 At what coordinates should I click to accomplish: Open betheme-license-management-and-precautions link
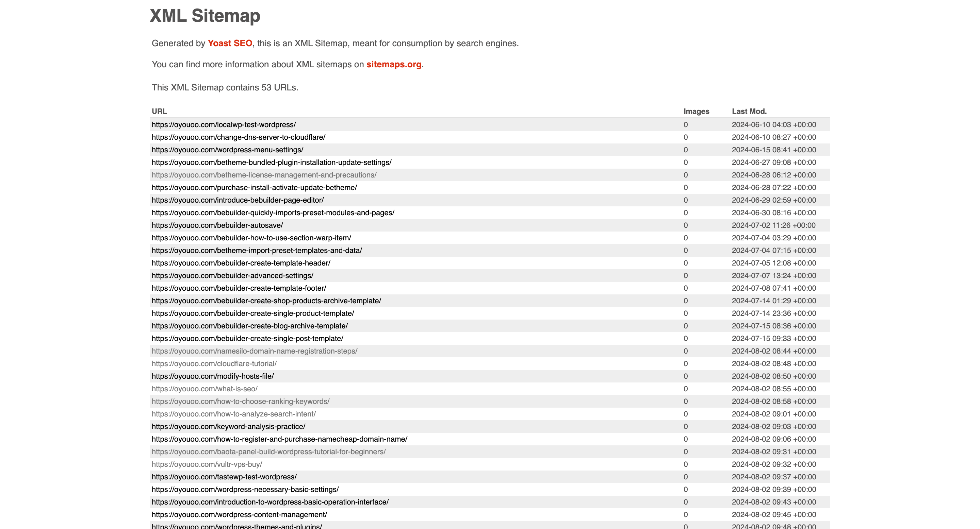pos(264,175)
